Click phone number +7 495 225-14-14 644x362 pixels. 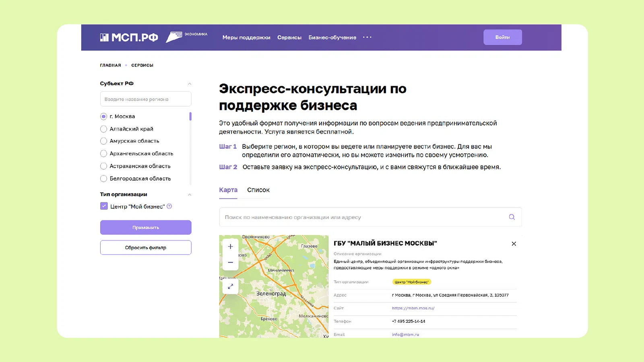(x=409, y=321)
